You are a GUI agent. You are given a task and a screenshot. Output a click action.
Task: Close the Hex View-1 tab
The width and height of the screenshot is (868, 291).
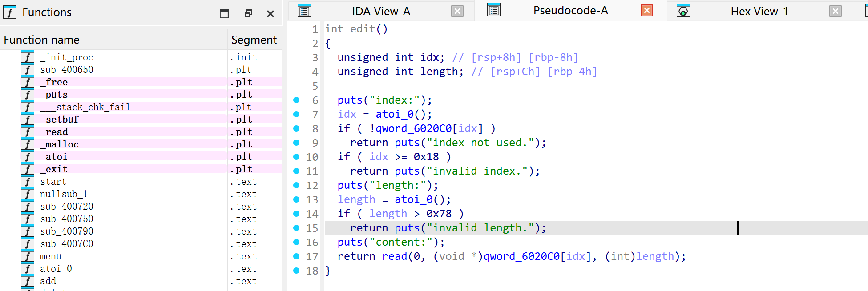click(836, 11)
